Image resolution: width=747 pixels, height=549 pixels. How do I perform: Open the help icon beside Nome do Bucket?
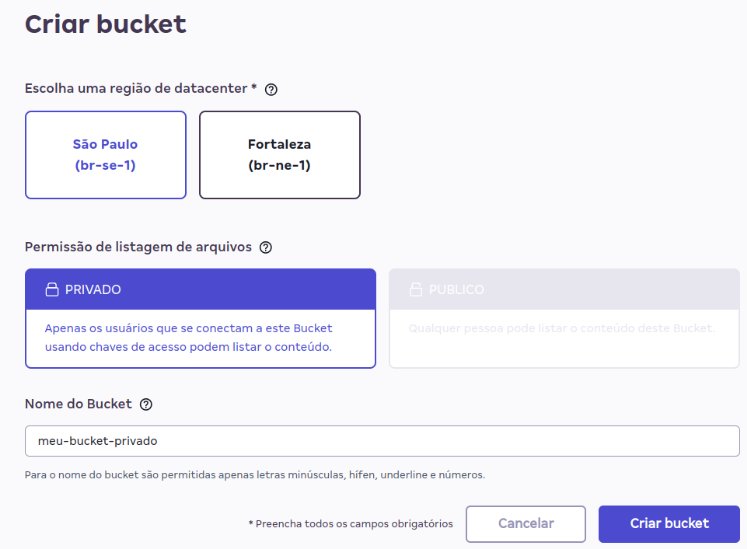click(x=146, y=405)
